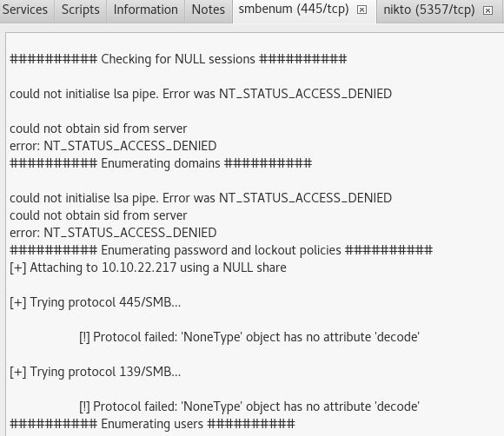Select the Notes tab
504x436 pixels.
pos(209,10)
